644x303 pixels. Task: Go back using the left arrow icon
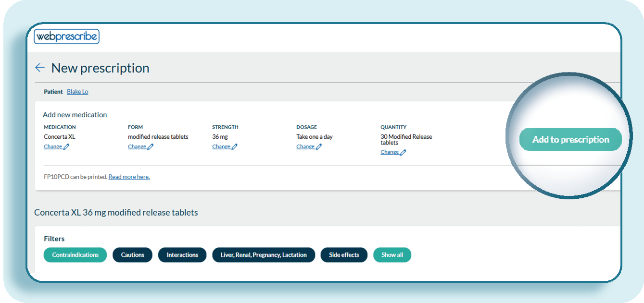(x=40, y=68)
